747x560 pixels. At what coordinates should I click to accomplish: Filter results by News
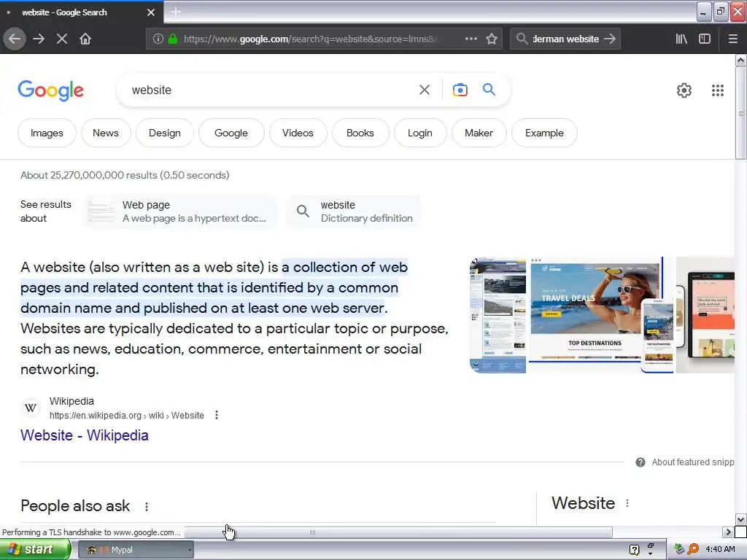(106, 133)
